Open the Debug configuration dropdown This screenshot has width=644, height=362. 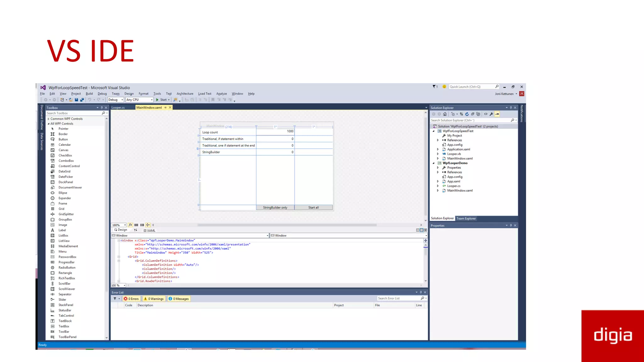coord(116,100)
